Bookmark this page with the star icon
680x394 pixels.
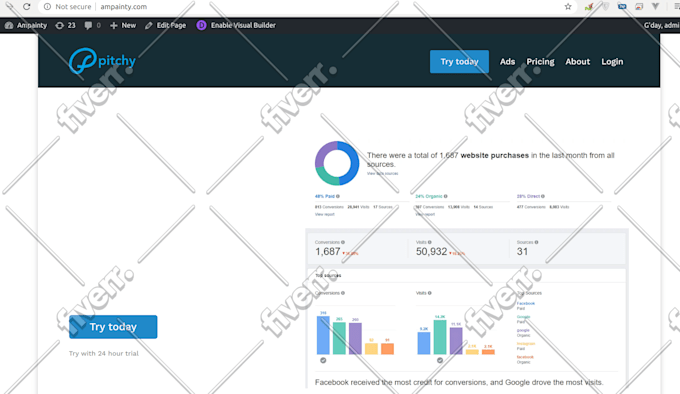pyautogui.click(x=568, y=7)
